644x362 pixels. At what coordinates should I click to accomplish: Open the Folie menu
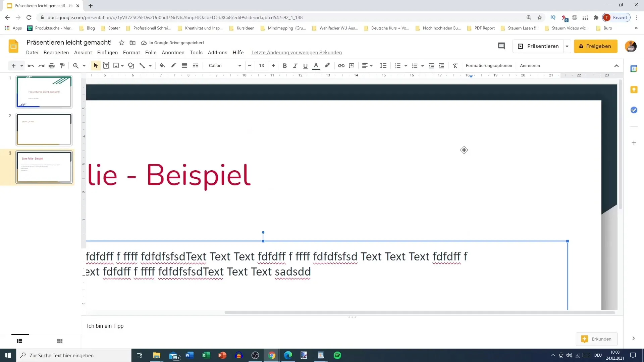(x=151, y=53)
